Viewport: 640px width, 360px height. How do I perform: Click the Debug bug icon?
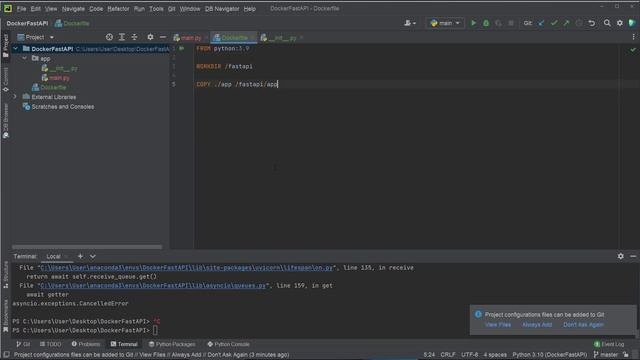click(486, 23)
